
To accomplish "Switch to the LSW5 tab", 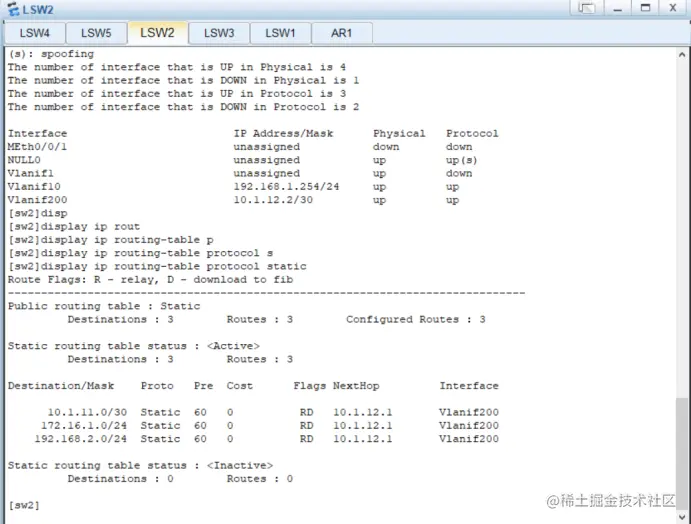I will click(96, 33).
